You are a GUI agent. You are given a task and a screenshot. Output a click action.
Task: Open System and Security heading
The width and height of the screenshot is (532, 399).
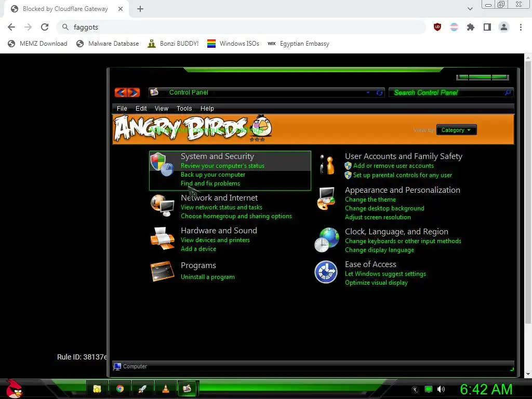(x=217, y=156)
